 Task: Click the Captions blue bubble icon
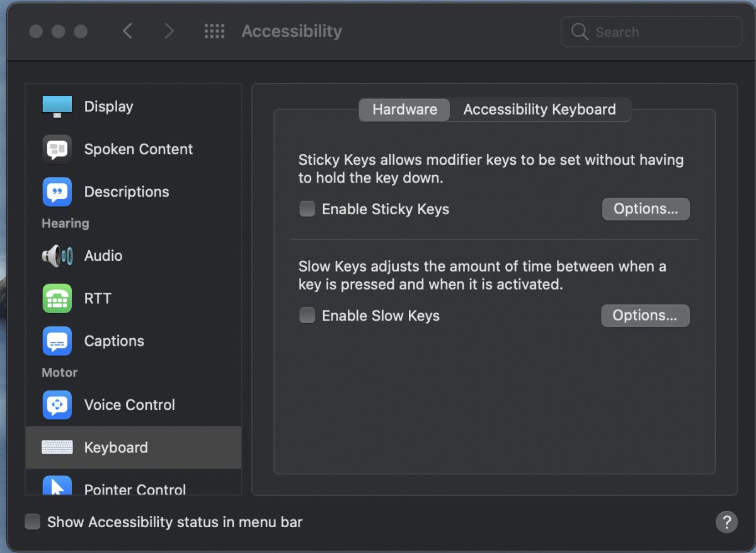pyautogui.click(x=57, y=341)
